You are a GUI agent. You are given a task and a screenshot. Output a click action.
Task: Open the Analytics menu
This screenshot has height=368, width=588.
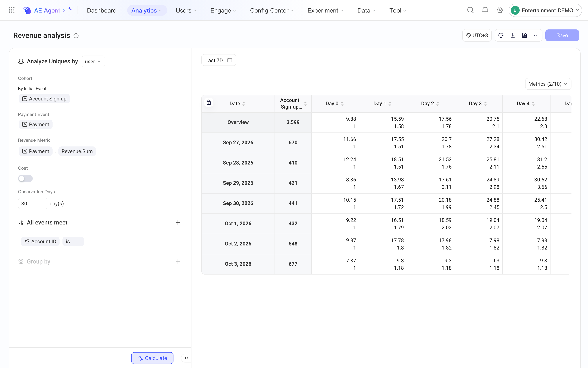tap(147, 10)
